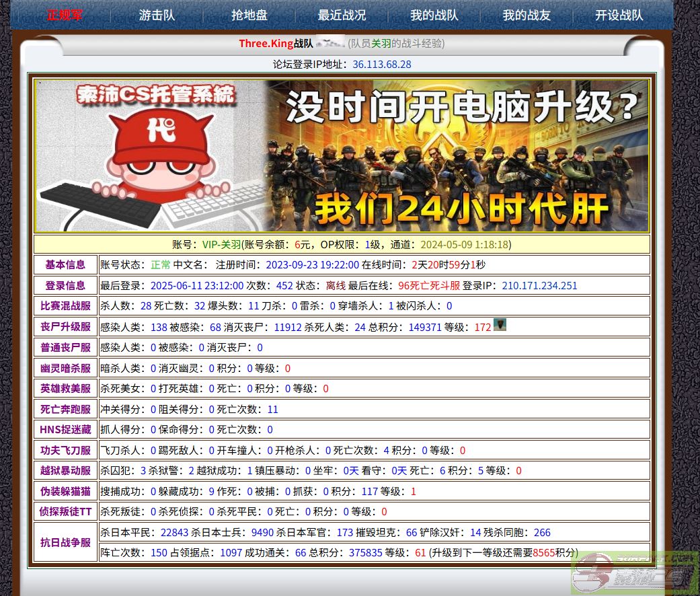Open the 正规军 tab
The image size is (700, 596).
pos(65,15)
